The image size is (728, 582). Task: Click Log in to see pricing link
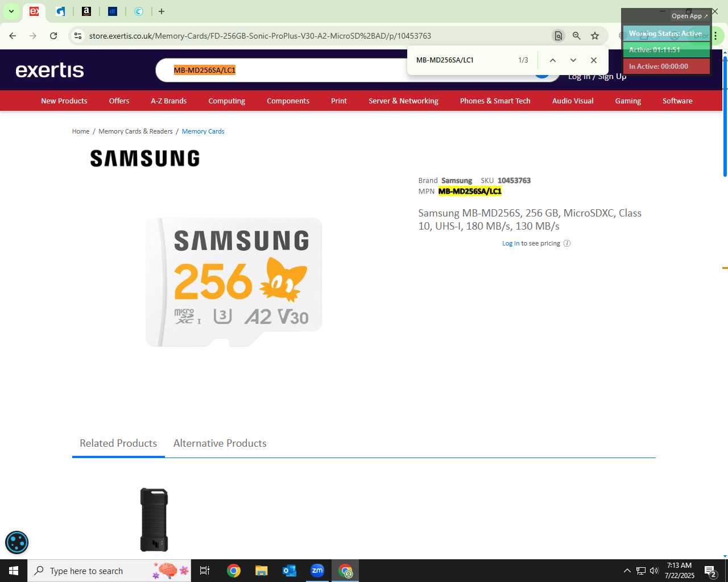[511, 243]
